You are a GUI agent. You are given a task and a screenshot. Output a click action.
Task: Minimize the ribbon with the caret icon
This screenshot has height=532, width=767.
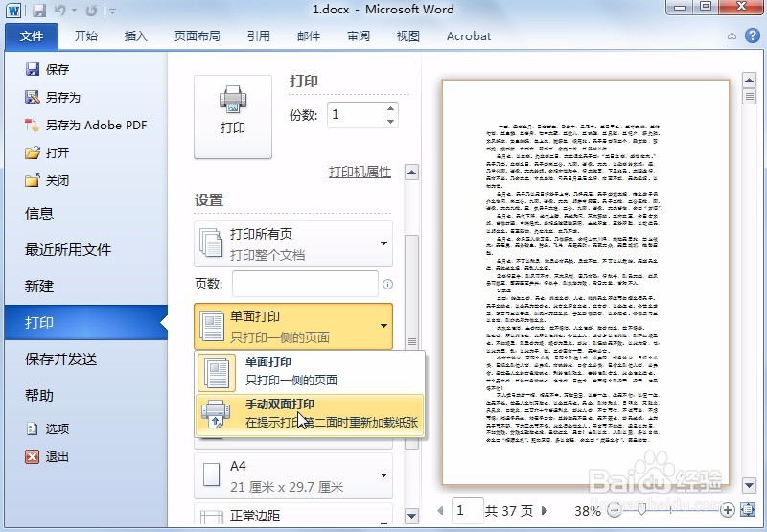tap(732, 36)
